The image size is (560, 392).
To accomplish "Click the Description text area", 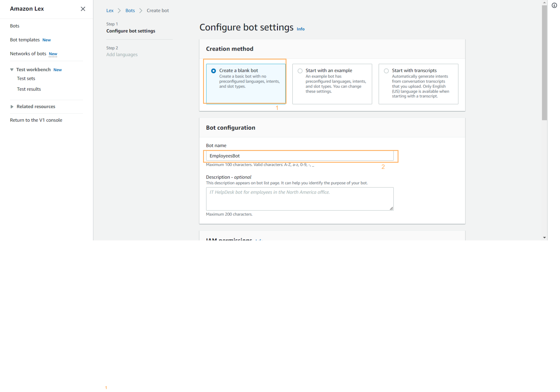I will 300,199.
